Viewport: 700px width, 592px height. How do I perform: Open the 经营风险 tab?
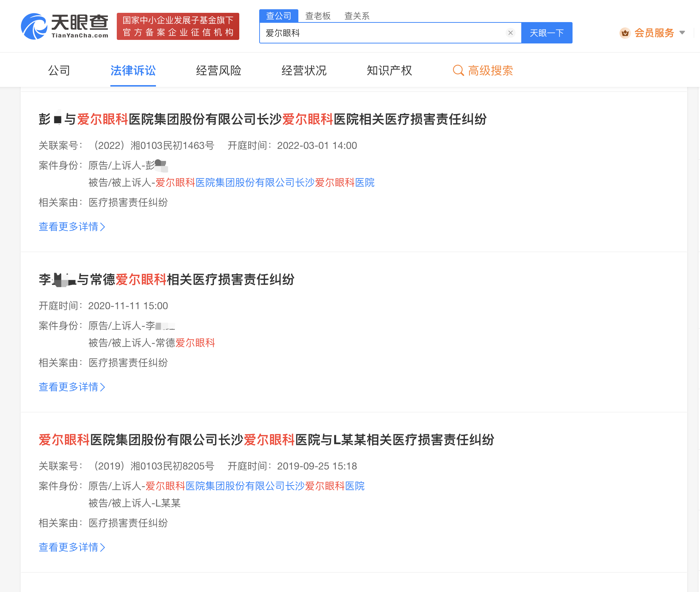coord(218,71)
